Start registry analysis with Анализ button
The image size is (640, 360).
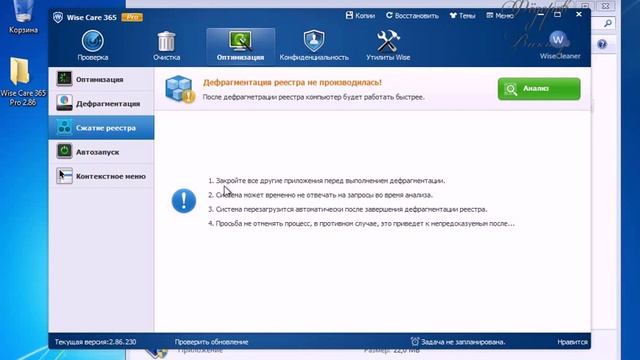pos(539,89)
